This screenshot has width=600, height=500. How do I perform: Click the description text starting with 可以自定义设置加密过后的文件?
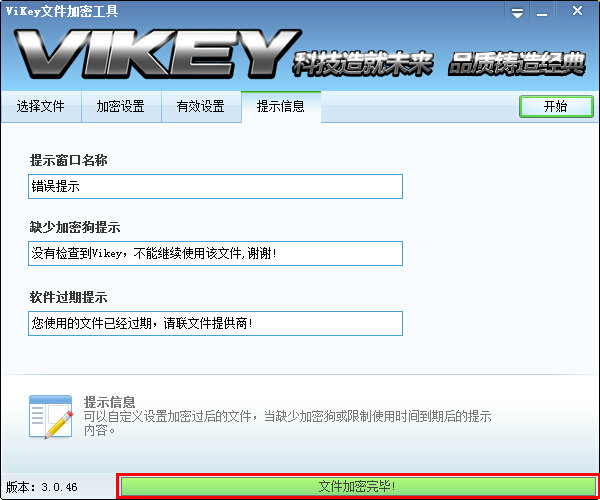(x=288, y=423)
